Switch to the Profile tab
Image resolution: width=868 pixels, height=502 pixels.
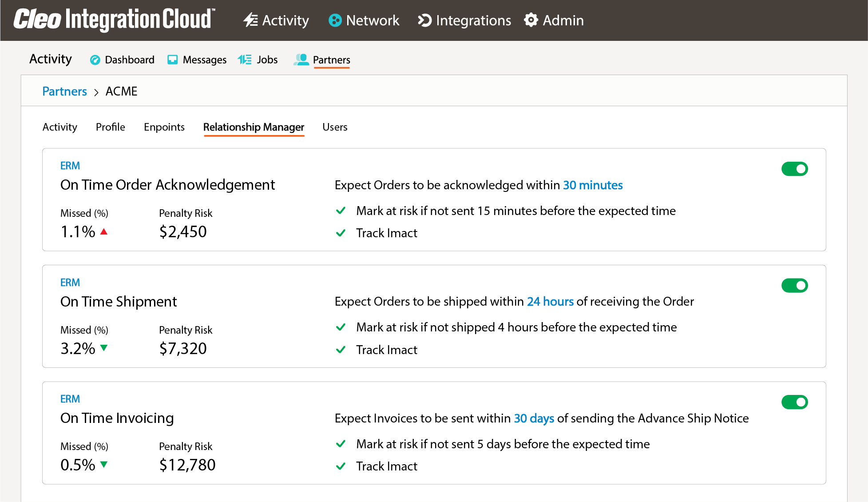tap(111, 127)
